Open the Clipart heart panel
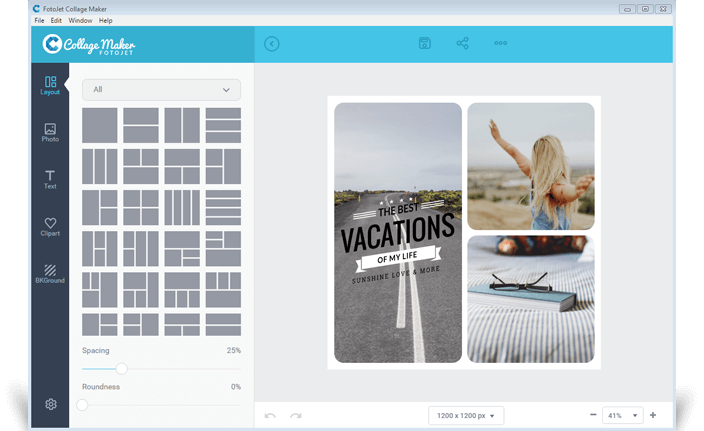Viewport: 704px width, 431px height. (50, 227)
